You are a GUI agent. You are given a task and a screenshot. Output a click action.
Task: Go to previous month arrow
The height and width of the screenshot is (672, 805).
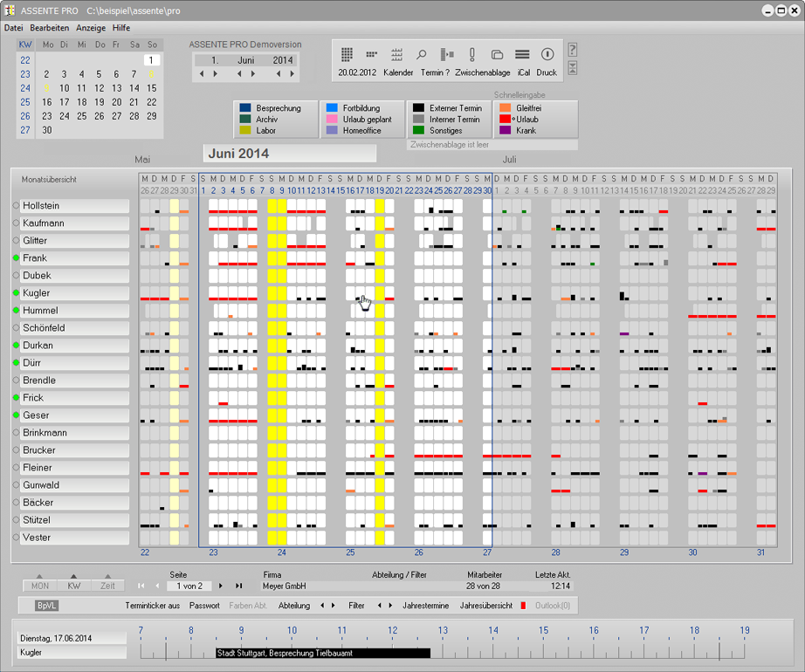pos(239,74)
